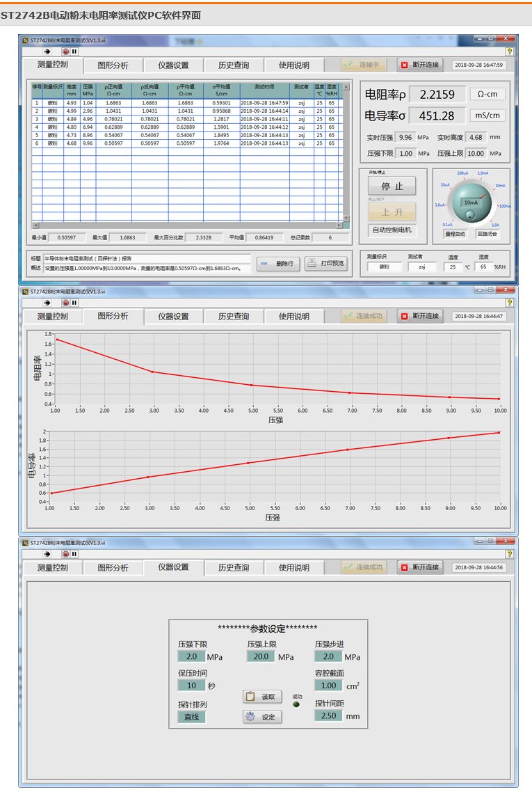This screenshot has width=532, height=792.
Task: Toggle the 量程自动 auto range switch
Action: tap(455, 235)
